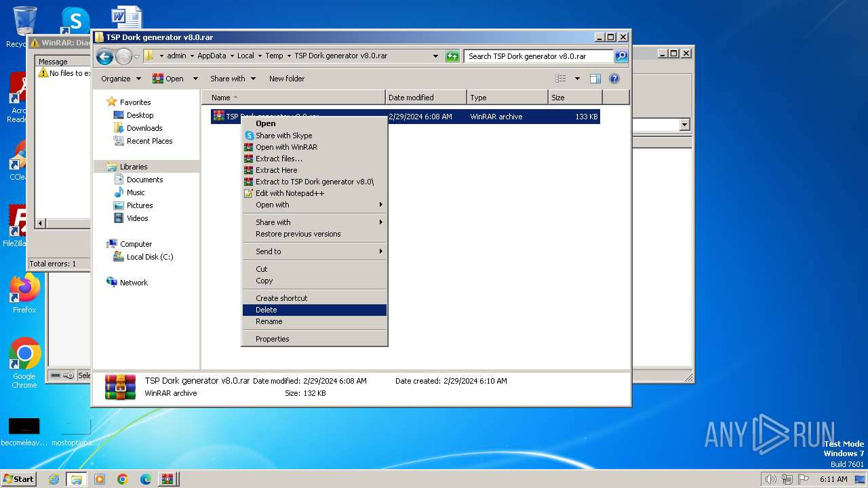Sort by Name column header

pos(294,98)
